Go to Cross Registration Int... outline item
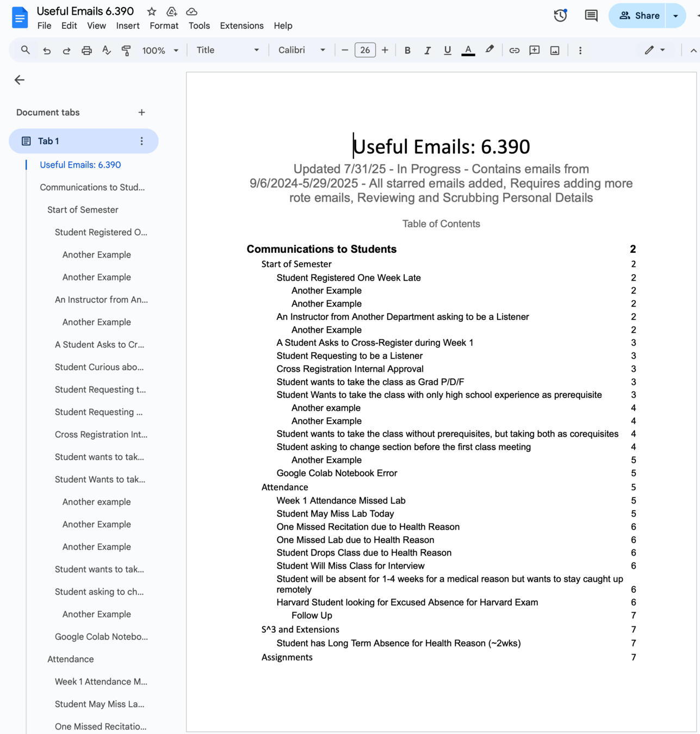Image resolution: width=700 pixels, height=734 pixels. click(x=101, y=434)
